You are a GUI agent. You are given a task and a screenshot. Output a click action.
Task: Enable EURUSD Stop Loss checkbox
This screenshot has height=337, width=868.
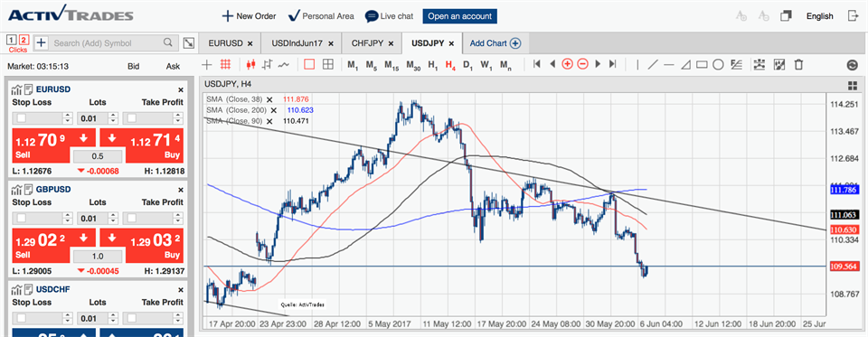tap(21, 118)
